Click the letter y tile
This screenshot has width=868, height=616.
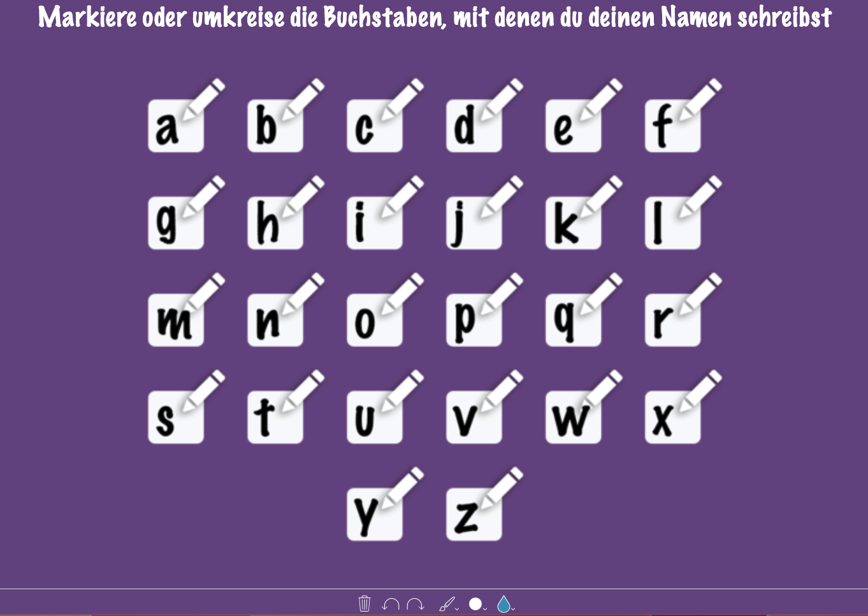(375, 514)
